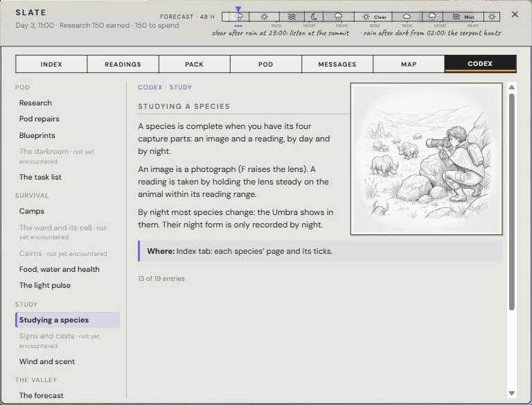Select the 'Studying a species' entry
532x405 pixels.
click(x=67, y=320)
